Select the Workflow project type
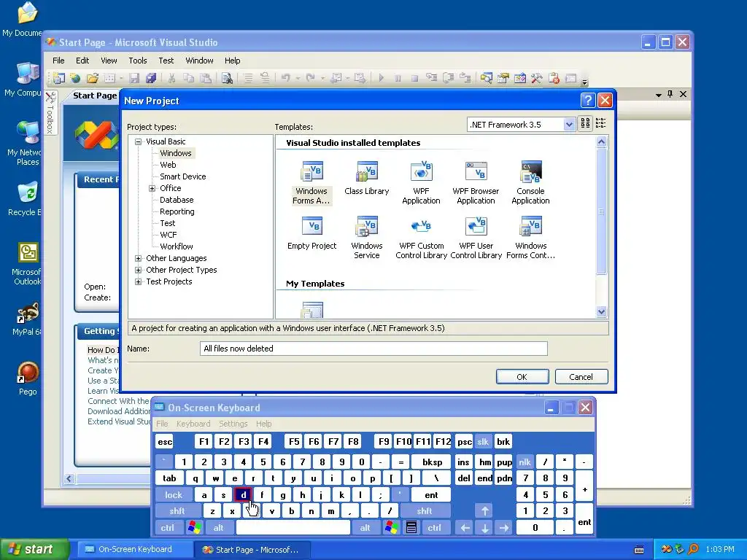 click(x=177, y=246)
